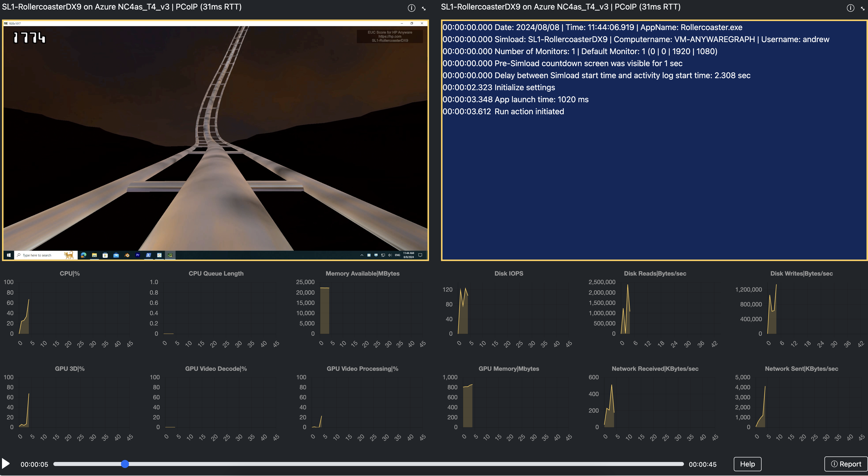Viewport: 868px width, 476px height.
Task: Click the Memory Available|MBytes chart
Action: click(x=362, y=309)
